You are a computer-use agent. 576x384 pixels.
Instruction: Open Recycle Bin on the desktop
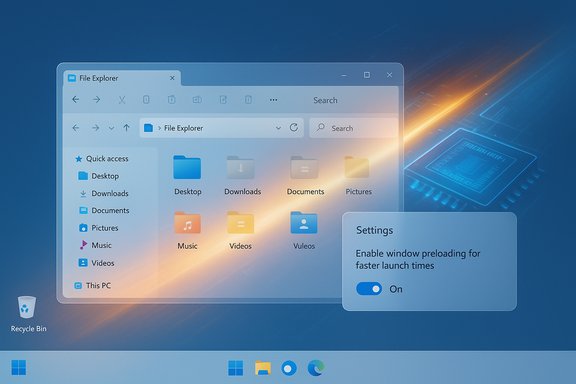coord(27,314)
